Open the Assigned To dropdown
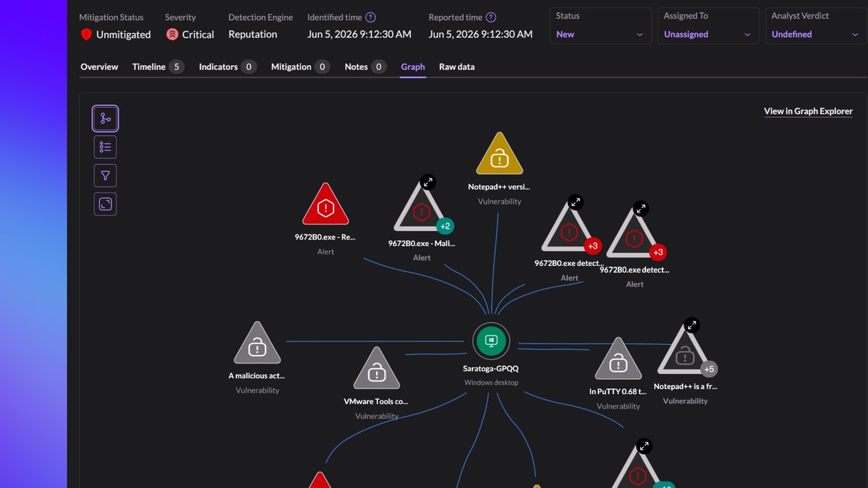Screen dimensions: 868x488 tap(708, 26)
